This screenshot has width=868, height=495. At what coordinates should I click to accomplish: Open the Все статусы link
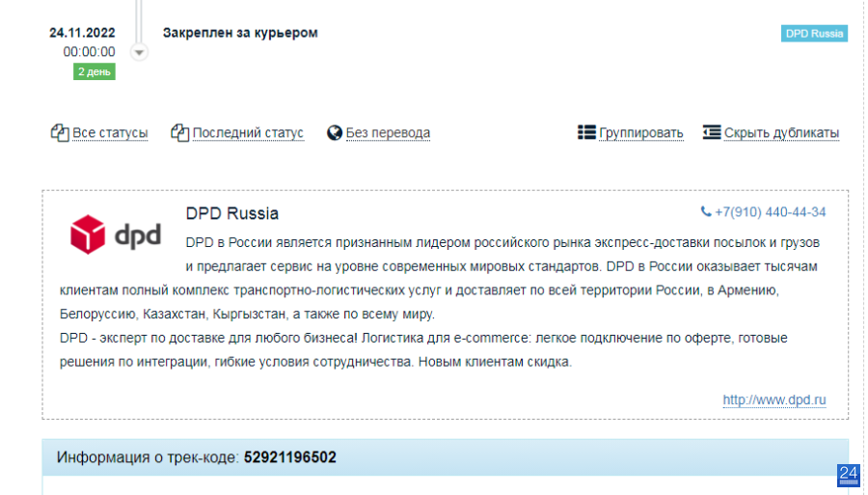110,133
